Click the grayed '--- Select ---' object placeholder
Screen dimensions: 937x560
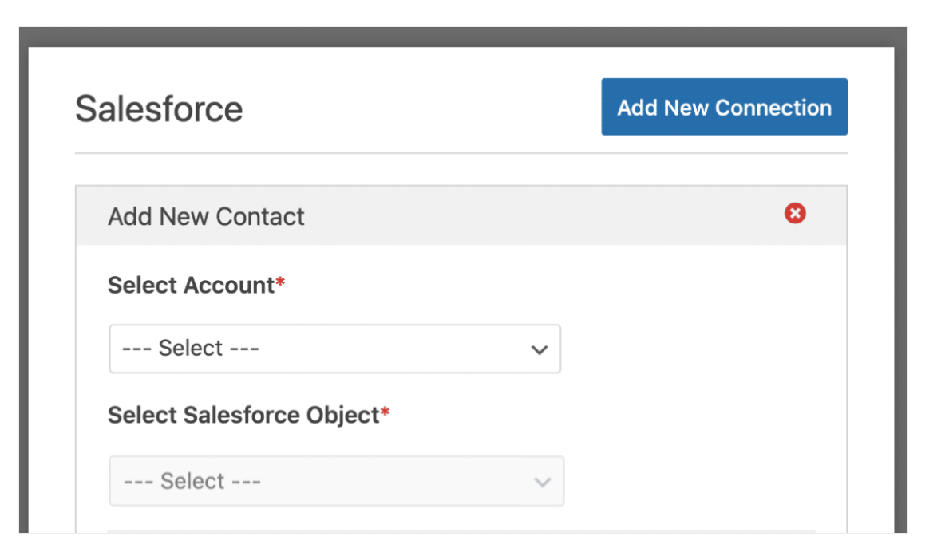(192, 481)
